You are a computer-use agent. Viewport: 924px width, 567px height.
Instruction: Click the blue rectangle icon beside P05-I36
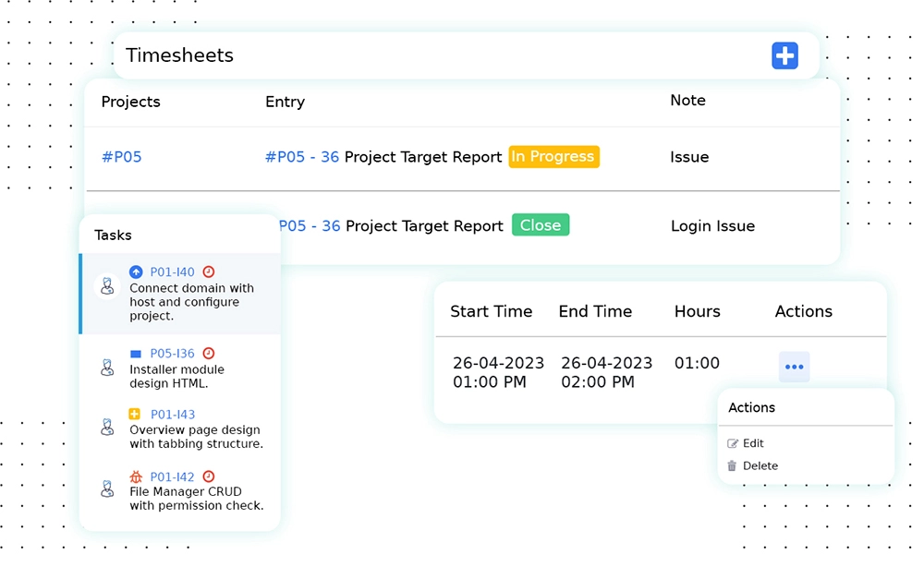coord(136,354)
